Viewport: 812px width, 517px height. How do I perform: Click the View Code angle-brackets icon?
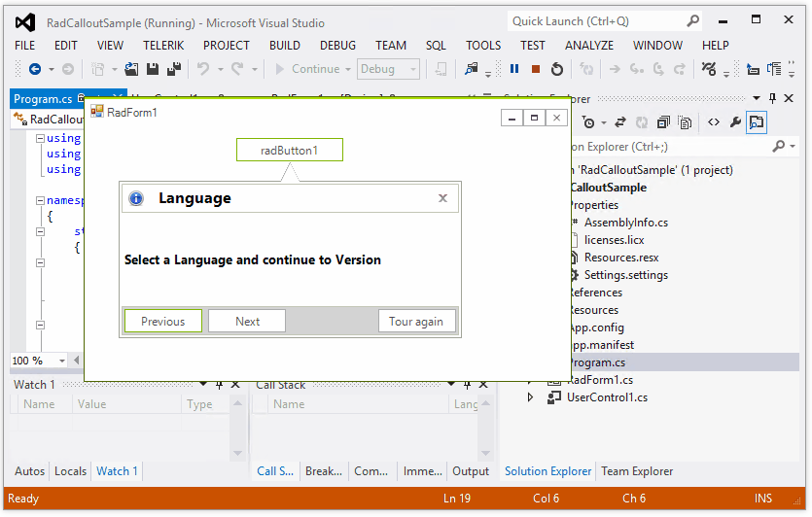coord(714,122)
